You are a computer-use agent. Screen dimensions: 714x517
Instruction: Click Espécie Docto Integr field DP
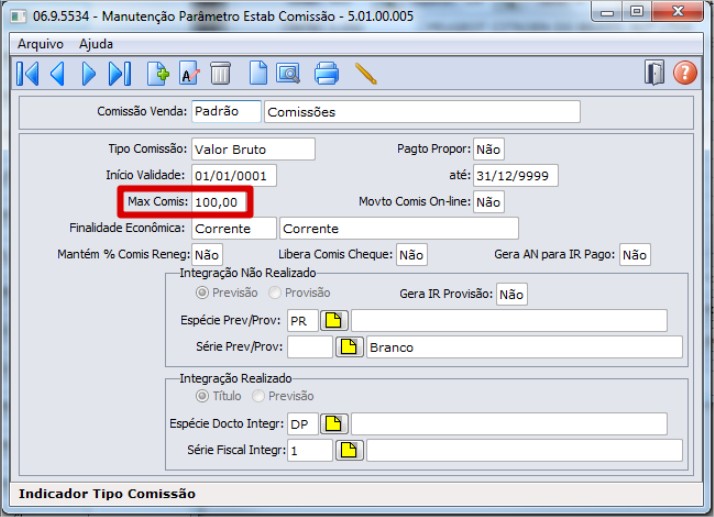click(302, 424)
